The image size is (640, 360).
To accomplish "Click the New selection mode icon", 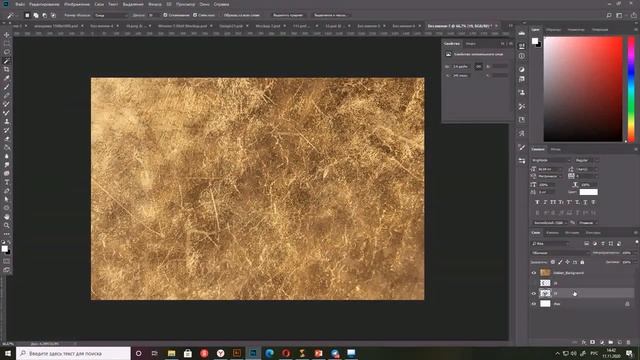I will click(x=27, y=15).
